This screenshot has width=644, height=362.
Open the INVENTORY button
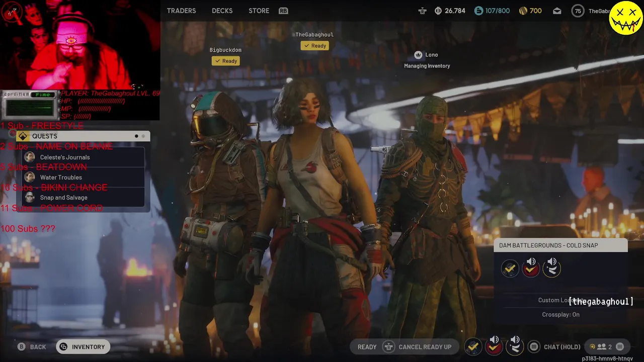(x=83, y=347)
